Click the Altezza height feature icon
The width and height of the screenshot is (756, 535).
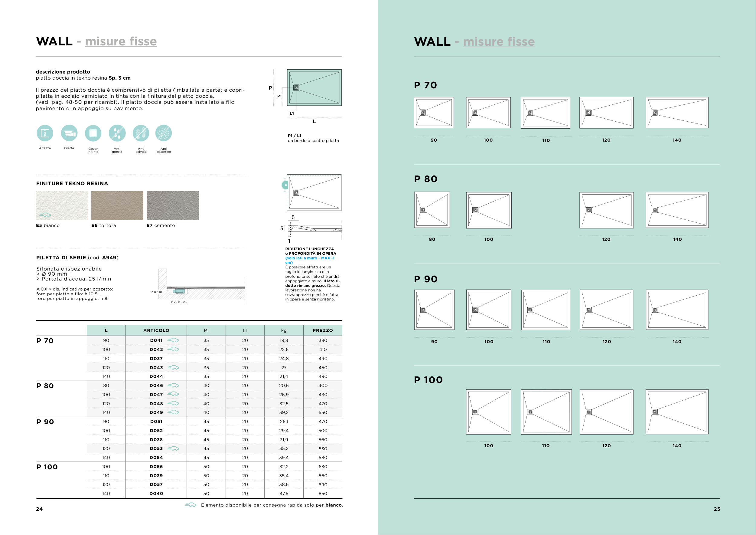(x=45, y=133)
